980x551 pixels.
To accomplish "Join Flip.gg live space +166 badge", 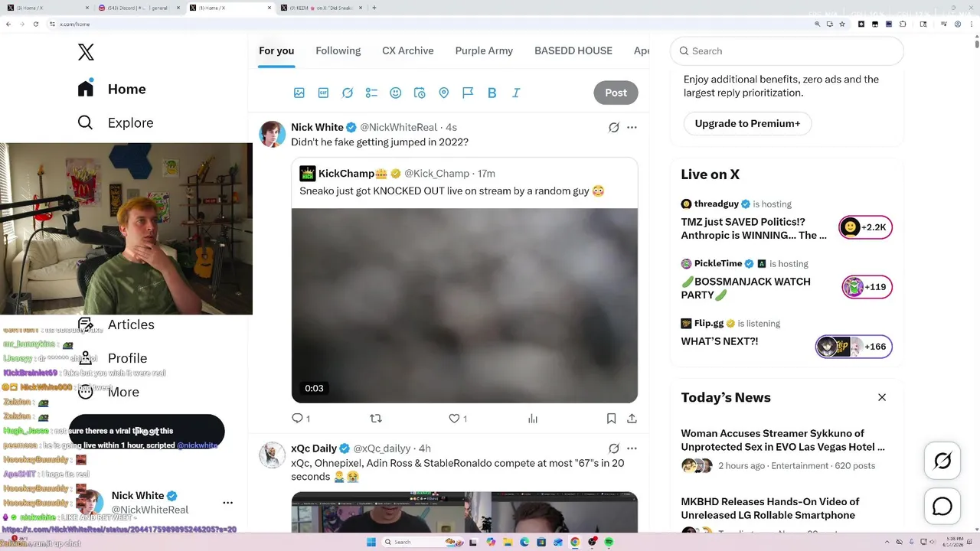I will tap(854, 347).
